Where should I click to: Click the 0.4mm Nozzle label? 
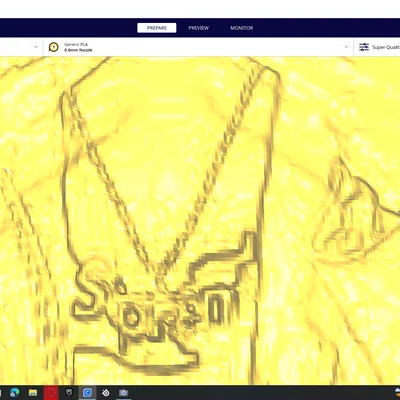(x=78, y=50)
